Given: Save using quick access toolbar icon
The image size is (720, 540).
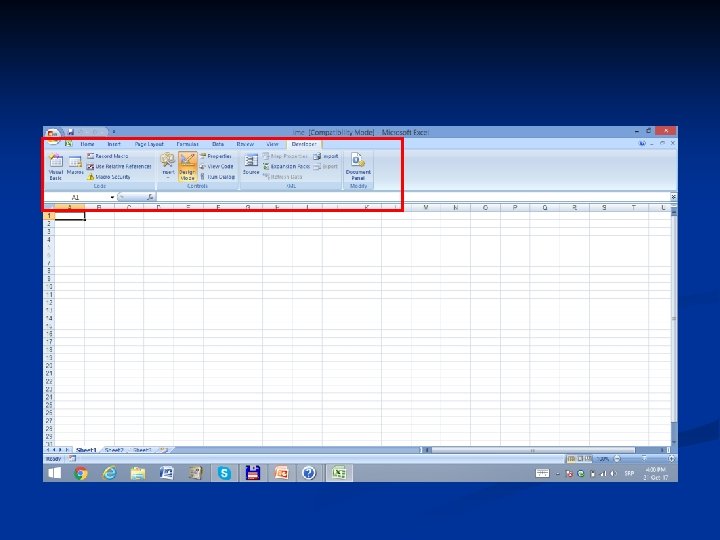Looking at the screenshot, I should point(71,132).
